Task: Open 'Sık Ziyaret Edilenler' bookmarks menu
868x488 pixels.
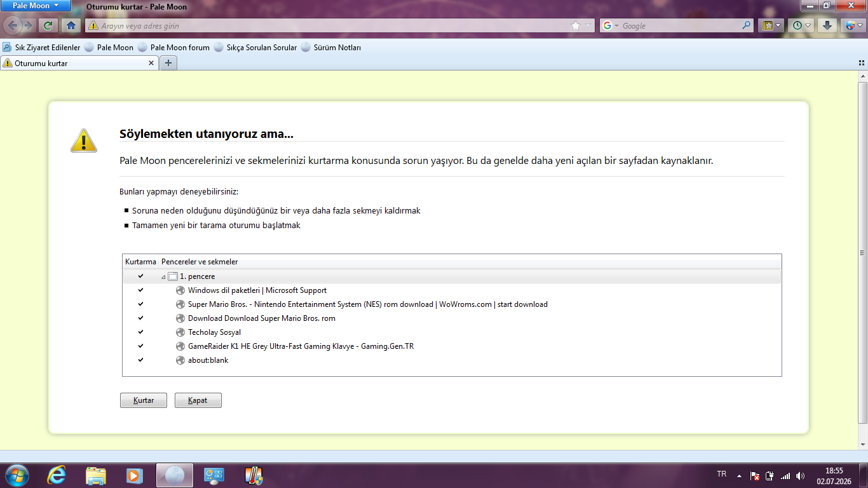Action: 42,48
